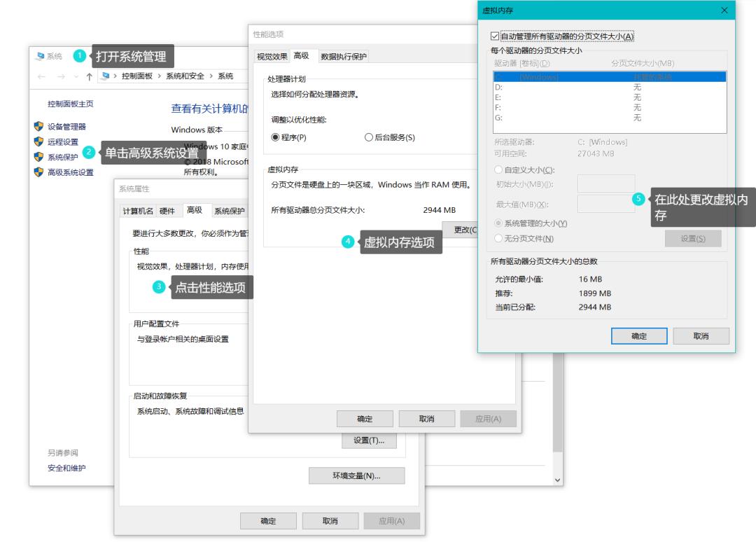Expand the chevron after 系统和安全 in the breadcrumb
This screenshot has height=542, width=756.
[x=211, y=75]
